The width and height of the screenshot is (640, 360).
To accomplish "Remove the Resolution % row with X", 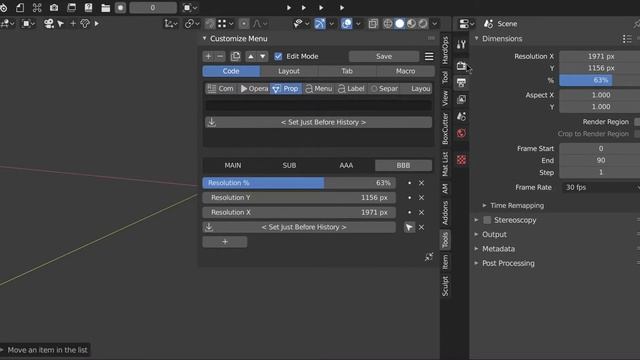I will click(x=421, y=183).
